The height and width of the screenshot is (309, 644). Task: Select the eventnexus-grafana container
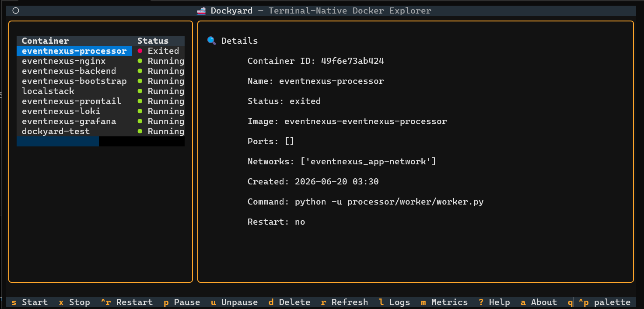click(101, 122)
